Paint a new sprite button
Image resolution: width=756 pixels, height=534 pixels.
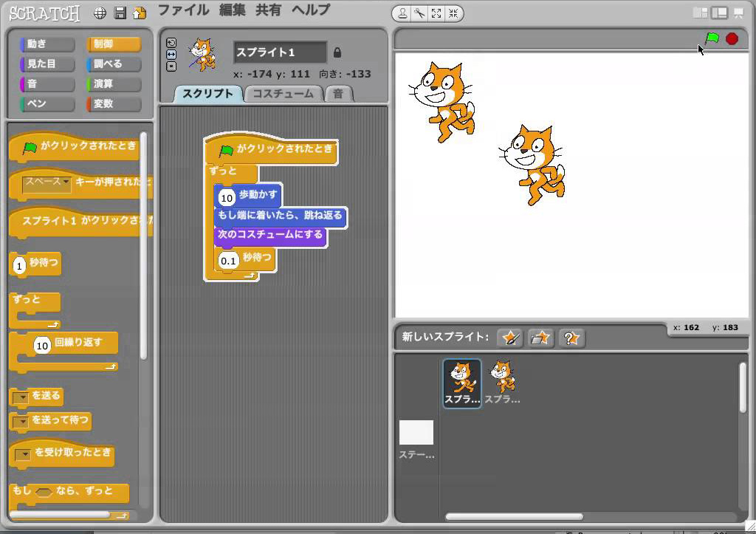click(x=509, y=338)
